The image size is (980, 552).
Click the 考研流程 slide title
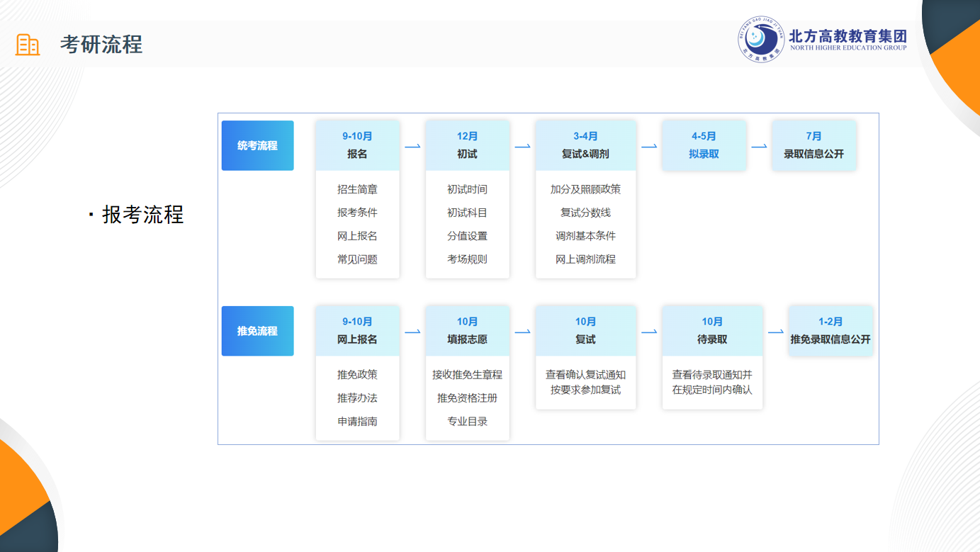pos(101,45)
